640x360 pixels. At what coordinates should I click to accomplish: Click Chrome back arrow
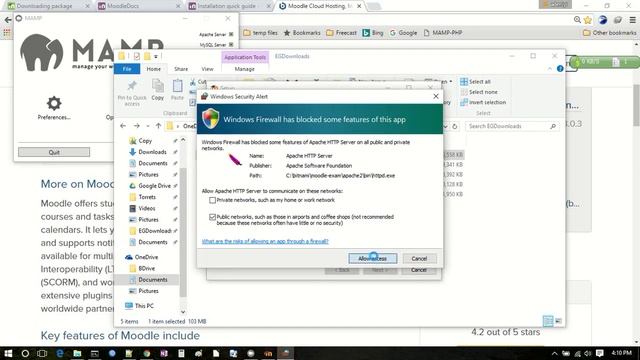tap(7, 19)
